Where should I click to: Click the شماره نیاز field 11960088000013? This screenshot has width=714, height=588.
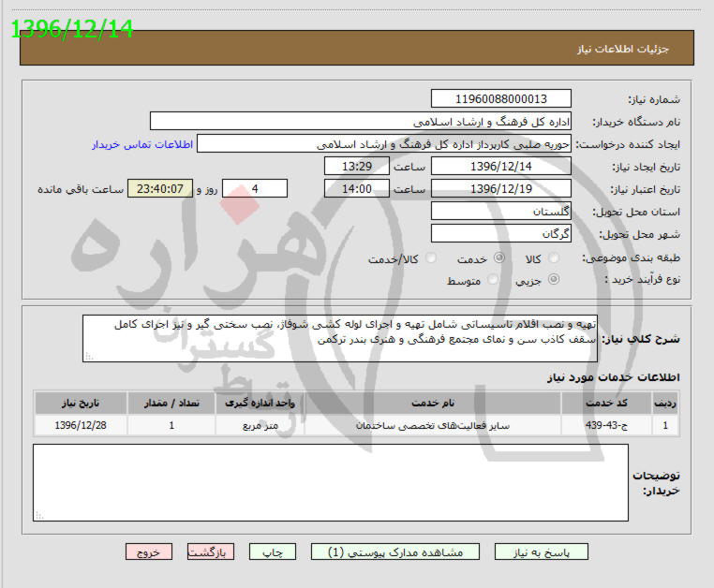click(x=501, y=98)
